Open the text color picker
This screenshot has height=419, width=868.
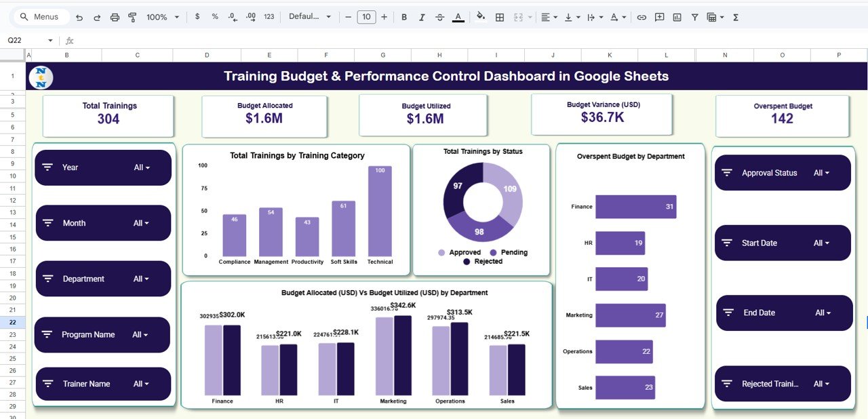pos(458,17)
